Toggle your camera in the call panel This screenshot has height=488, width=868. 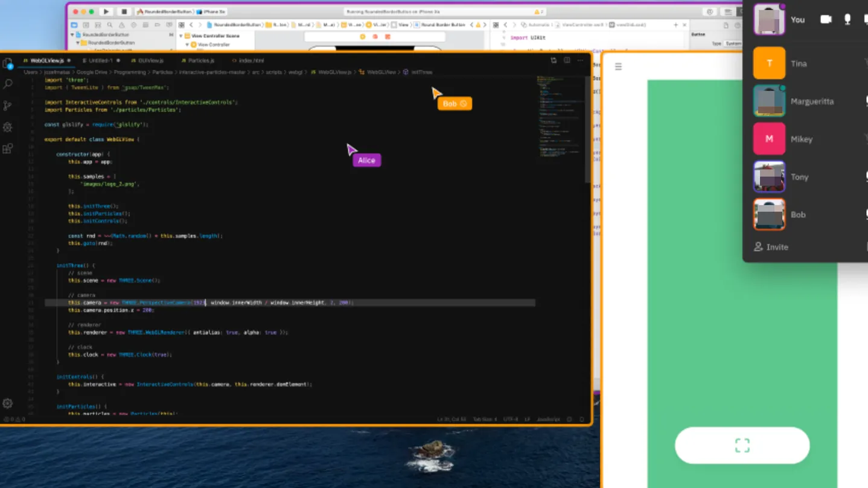[826, 19]
